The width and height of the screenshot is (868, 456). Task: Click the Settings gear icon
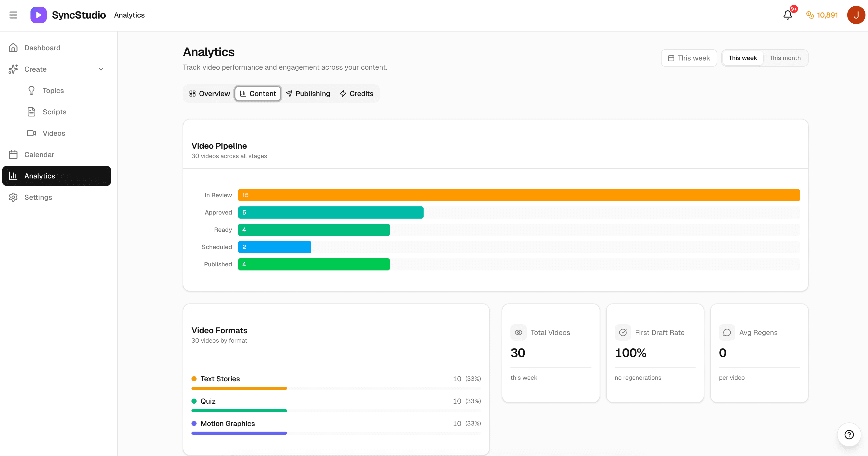[x=13, y=197]
